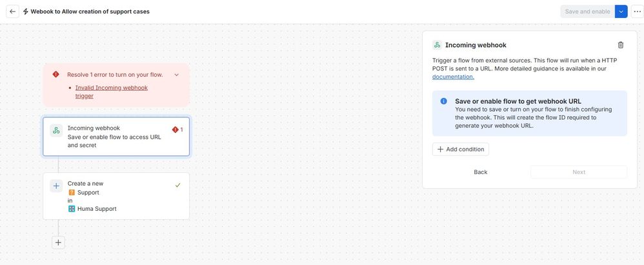Click the lightning bolt flow icon
This screenshot has width=644, height=265.
click(25, 12)
